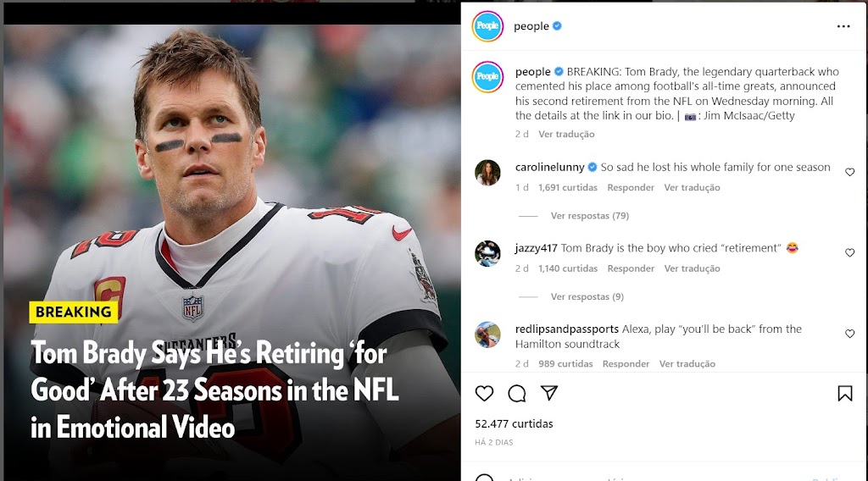View the 52.477 curtidas likes list
Image resolution: width=868 pixels, height=481 pixels.
(514, 423)
